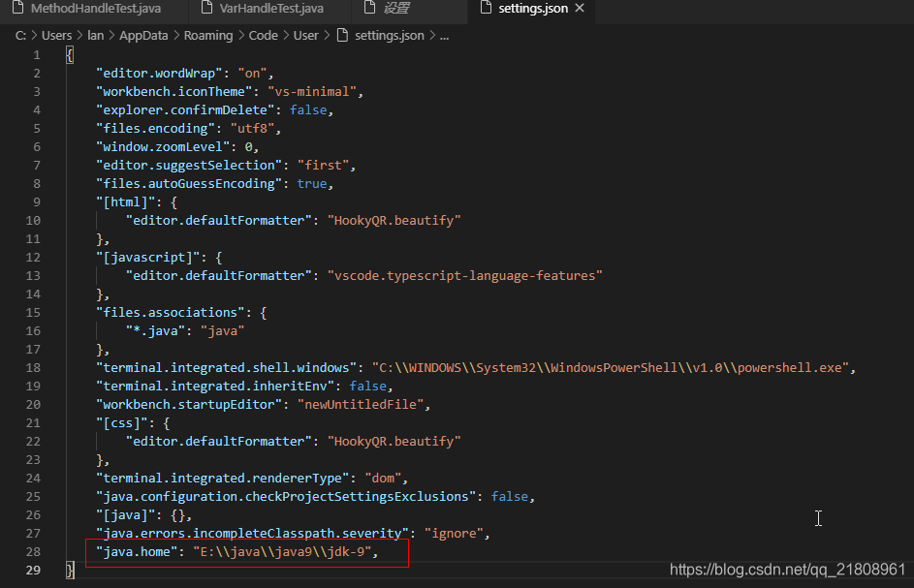Click the "first" suggestSelection value

(323, 166)
